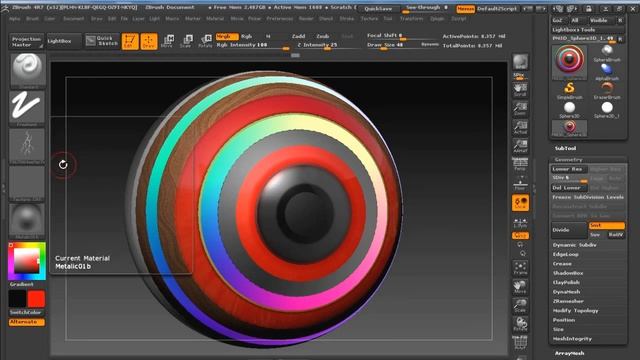This screenshot has height=360, width=640.
Task: Select the EraserBrush tool
Action: pyautogui.click(x=607, y=91)
